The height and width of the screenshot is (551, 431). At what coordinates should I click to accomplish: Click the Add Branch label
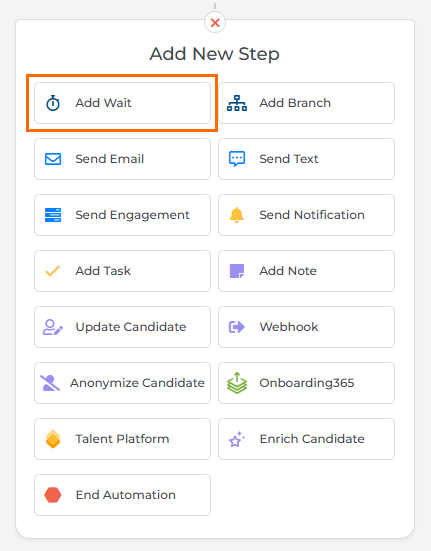coord(295,103)
